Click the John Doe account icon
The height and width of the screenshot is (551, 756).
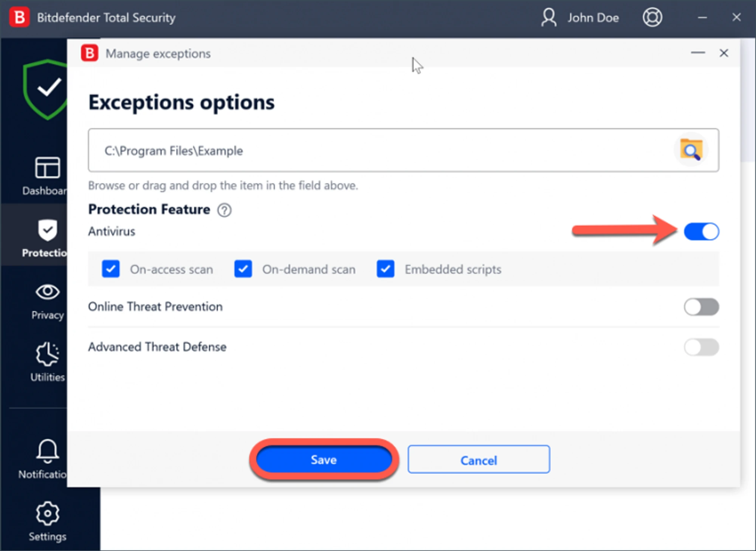click(548, 17)
